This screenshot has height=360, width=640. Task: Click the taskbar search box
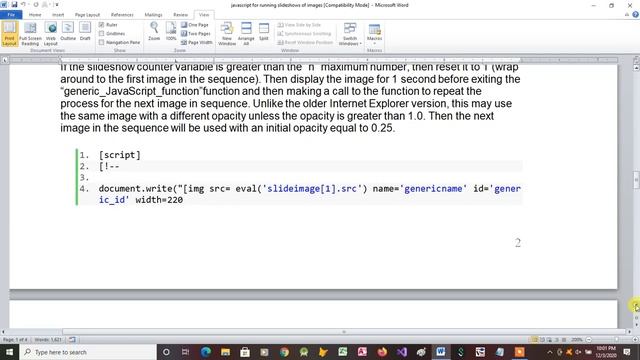point(88,352)
